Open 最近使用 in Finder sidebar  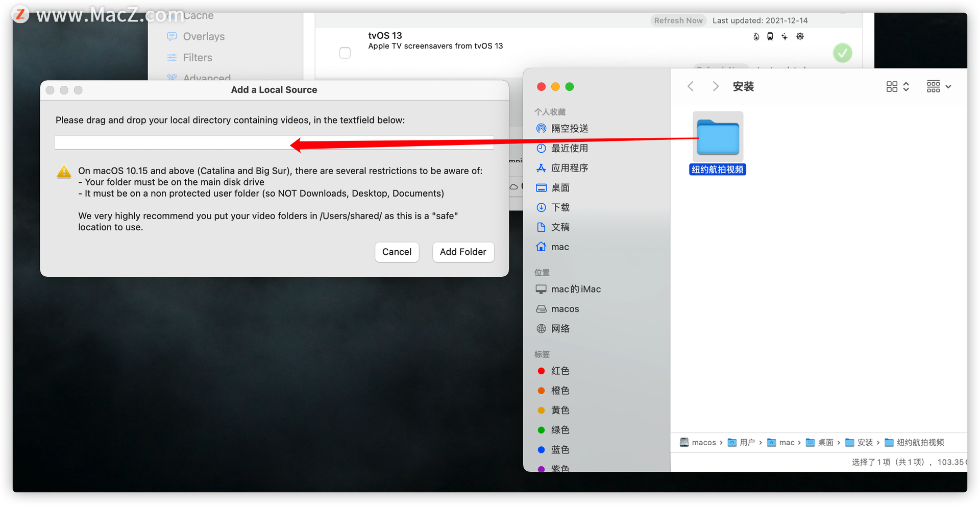click(x=570, y=148)
